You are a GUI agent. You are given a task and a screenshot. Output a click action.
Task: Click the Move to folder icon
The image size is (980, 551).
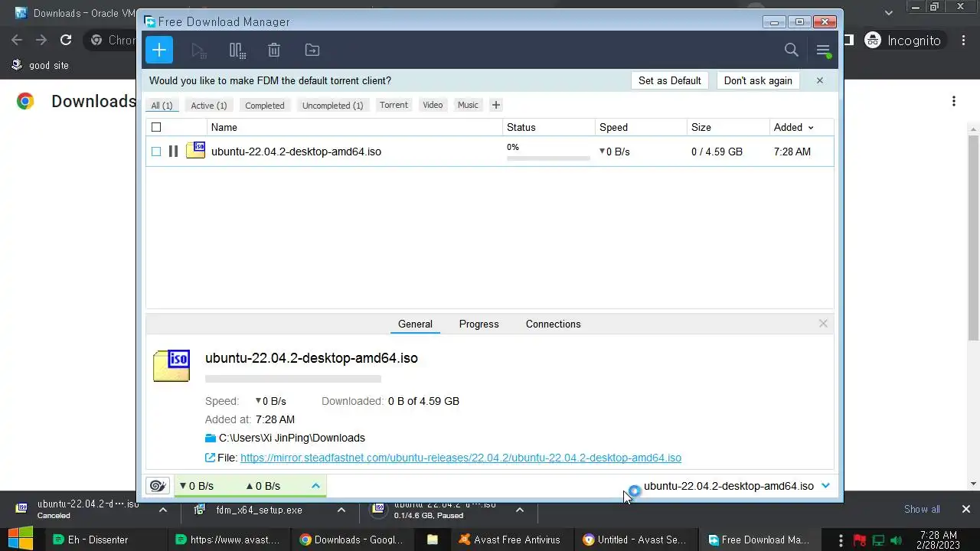(312, 51)
